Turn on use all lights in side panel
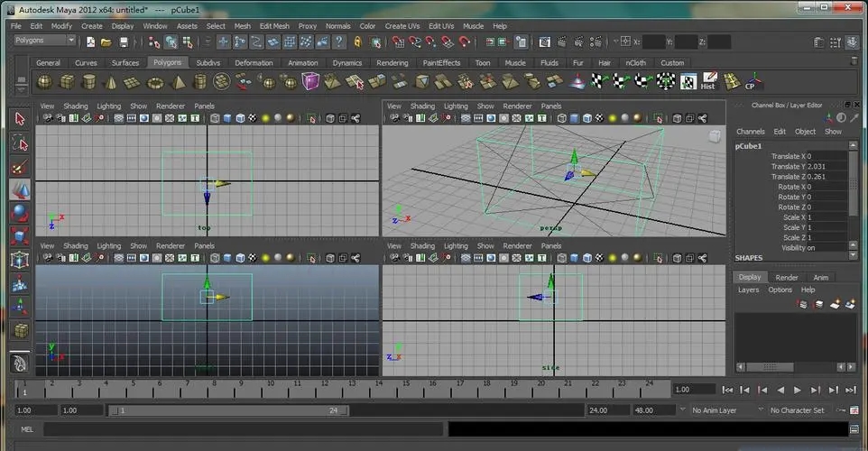The image size is (868, 451). pyautogui.click(x=613, y=258)
